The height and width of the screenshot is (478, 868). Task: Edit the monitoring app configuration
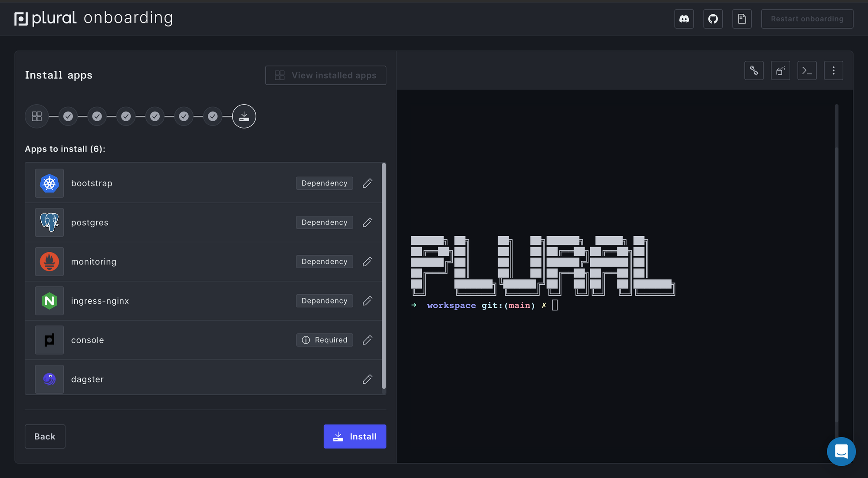[x=368, y=262]
